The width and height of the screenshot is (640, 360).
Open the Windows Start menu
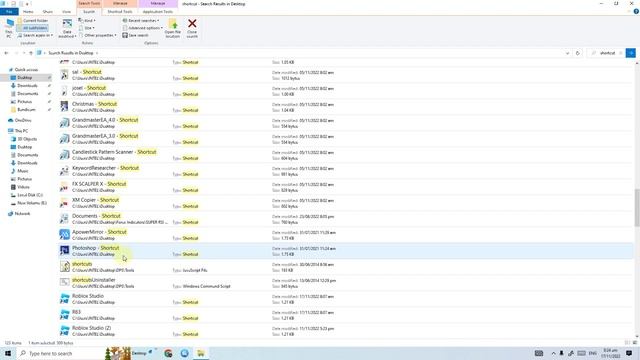(x=8, y=353)
